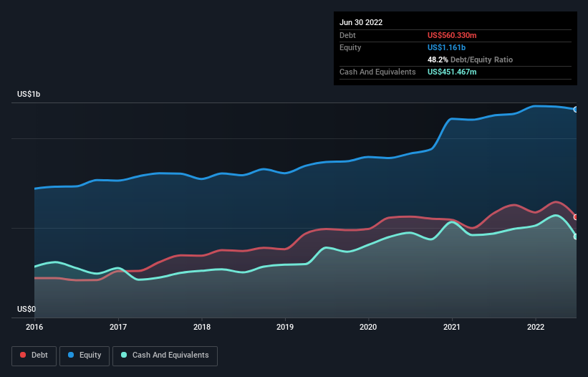Toggle the Equity legend button

[85, 355]
